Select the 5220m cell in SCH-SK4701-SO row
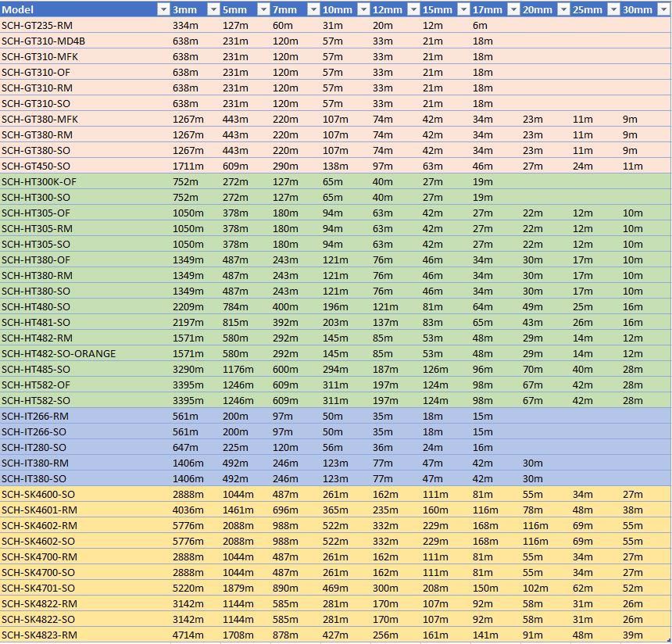Image resolution: width=672 pixels, height=644 pixels. click(188, 588)
